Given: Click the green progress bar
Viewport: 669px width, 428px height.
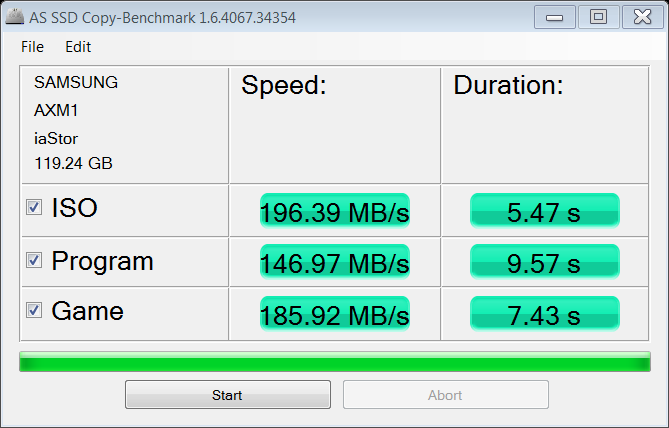Looking at the screenshot, I should coord(334,362).
